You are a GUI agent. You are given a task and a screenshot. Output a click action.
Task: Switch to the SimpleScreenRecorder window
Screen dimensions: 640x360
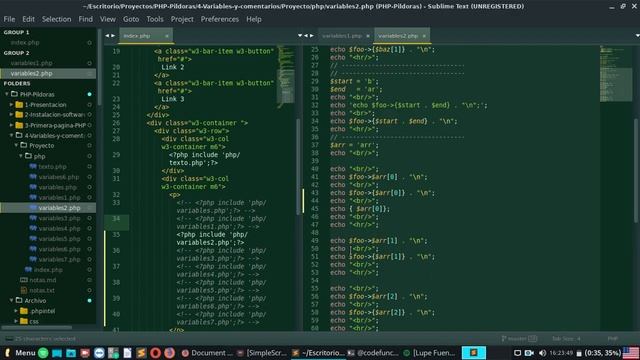pyautogui.click(x=263, y=353)
